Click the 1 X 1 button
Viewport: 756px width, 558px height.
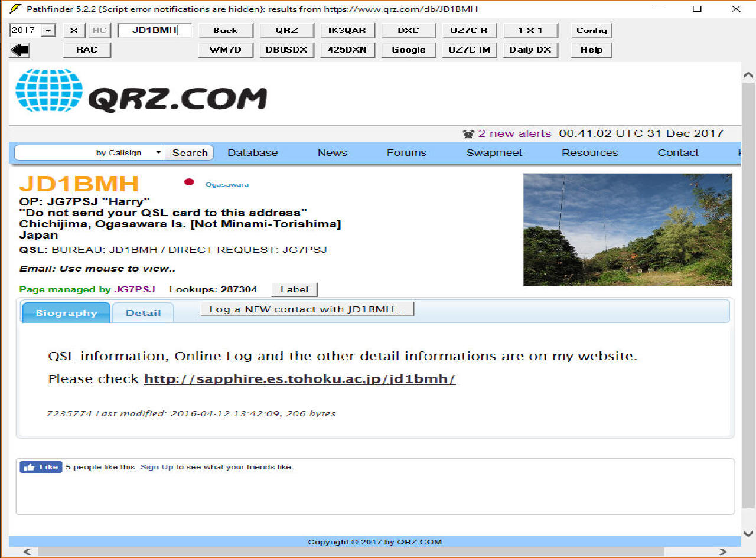(530, 31)
